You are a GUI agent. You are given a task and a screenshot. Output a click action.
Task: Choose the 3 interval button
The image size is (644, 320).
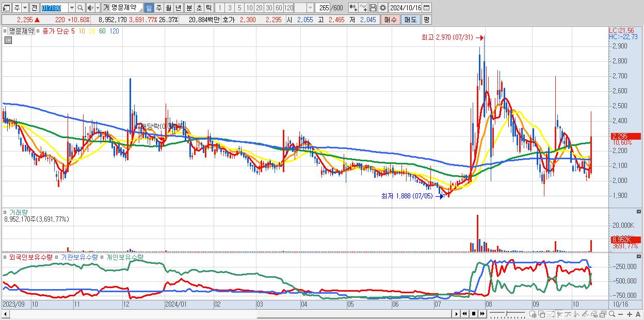tap(230, 8)
